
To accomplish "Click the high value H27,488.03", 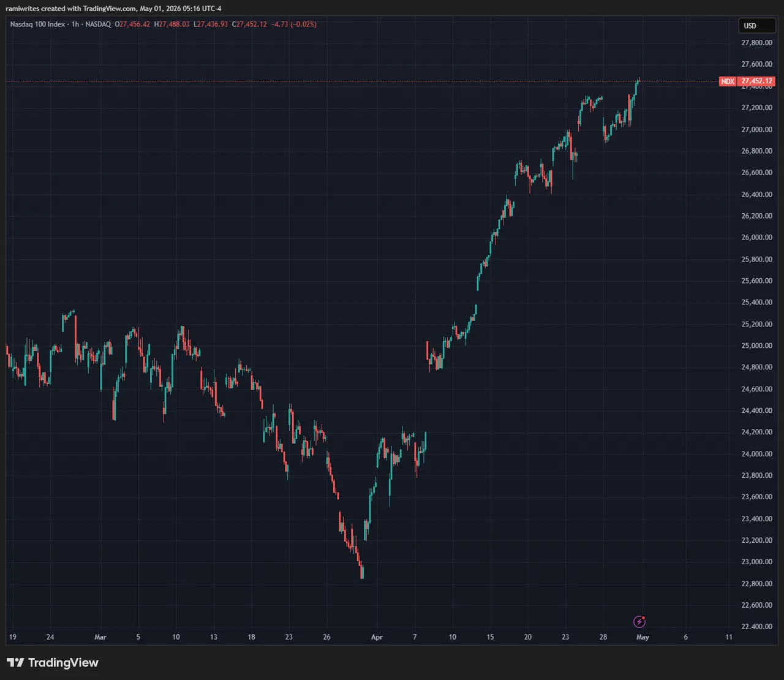I will click(171, 25).
